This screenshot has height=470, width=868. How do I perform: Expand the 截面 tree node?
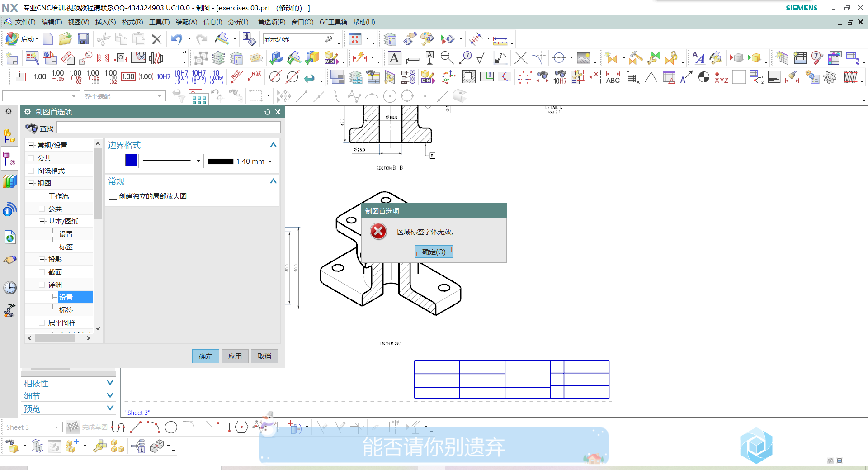point(42,272)
